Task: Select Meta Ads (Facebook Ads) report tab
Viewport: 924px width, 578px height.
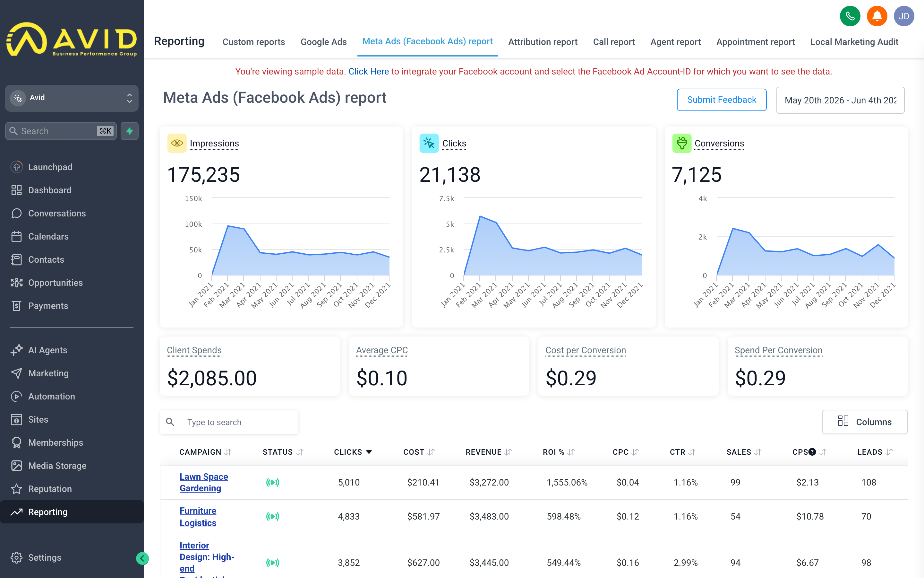Action: click(427, 41)
